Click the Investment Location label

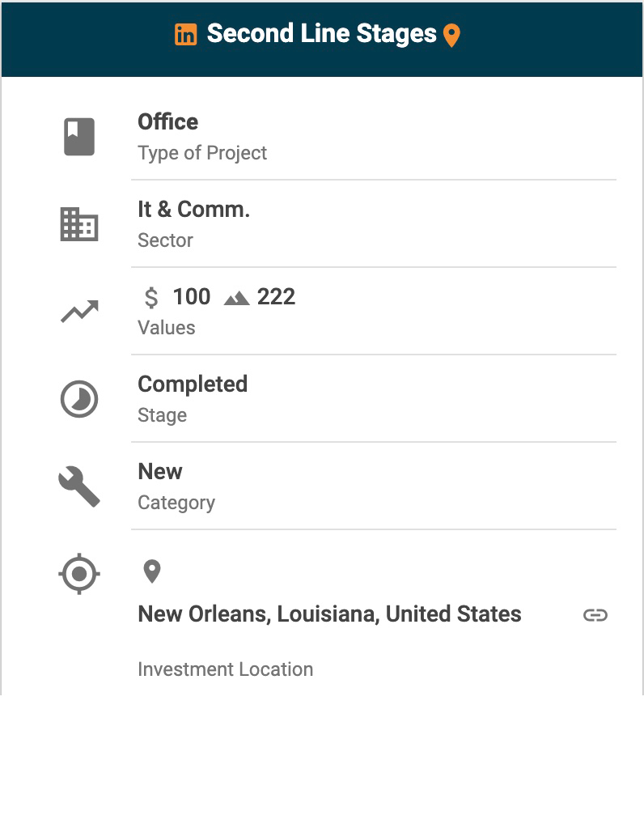(x=225, y=669)
